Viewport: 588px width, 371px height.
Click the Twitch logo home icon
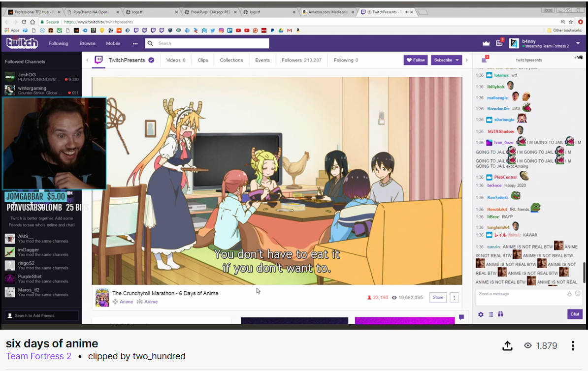point(22,43)
